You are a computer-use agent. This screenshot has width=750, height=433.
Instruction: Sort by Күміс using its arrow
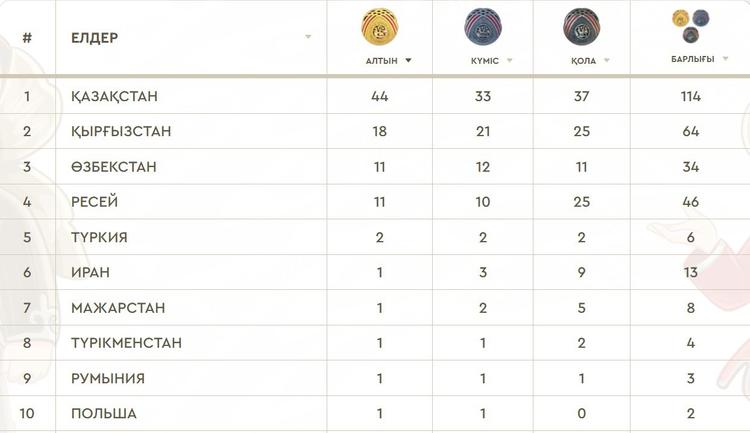point(509,60)
